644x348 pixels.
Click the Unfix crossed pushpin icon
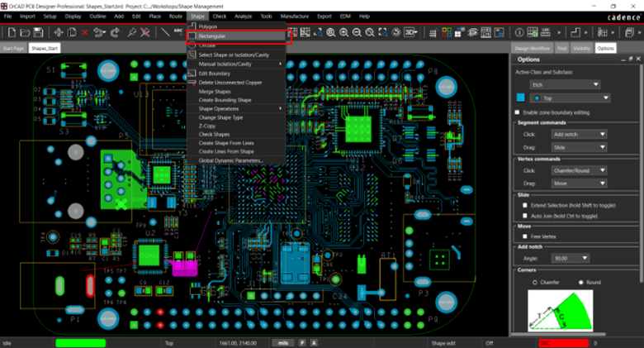[145, 32]
